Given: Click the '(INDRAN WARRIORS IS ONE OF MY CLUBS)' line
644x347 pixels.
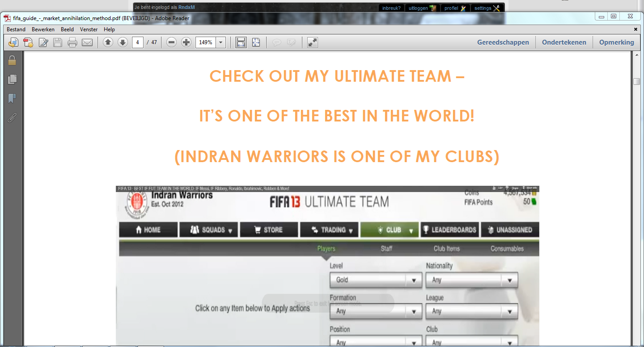Looking at the screenshot, I should tap(337, 157).
